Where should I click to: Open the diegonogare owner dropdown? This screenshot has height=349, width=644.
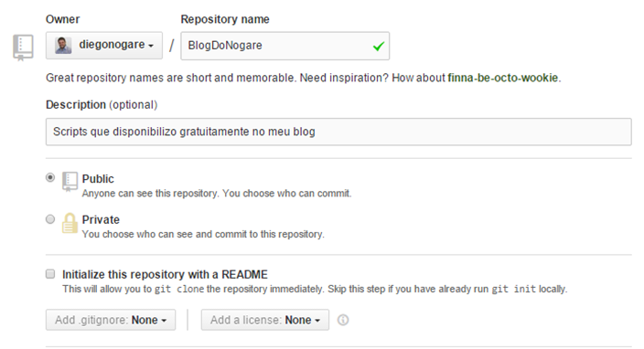coord(104,45)
